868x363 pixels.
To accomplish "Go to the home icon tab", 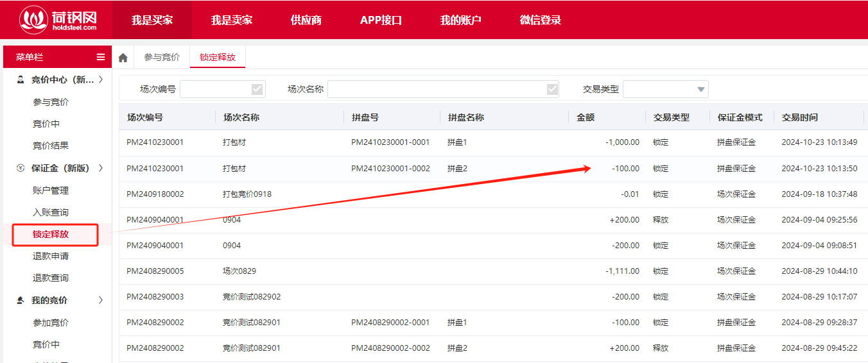I will pyautogui.click(x=123, y=57).
